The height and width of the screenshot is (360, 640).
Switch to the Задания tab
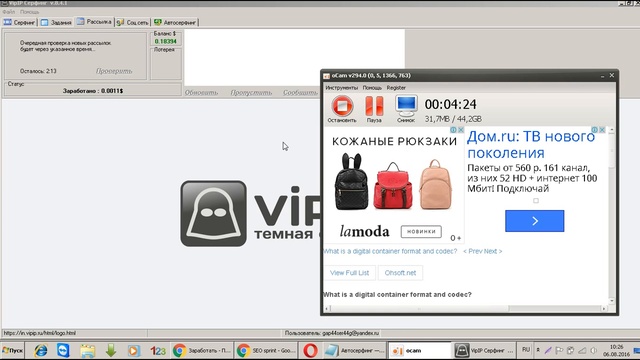[56, 22]
